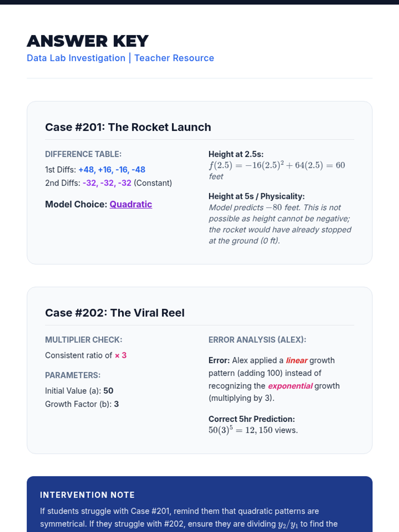The image size is (399, 532).
Task: Click the underlined Quadratic model choice link
Action: point(131,204)
